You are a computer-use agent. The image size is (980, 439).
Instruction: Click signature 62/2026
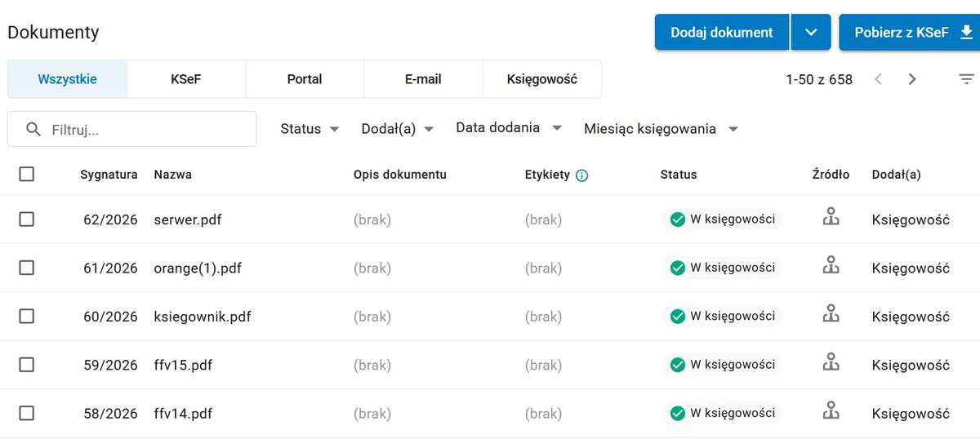(110, 219)
